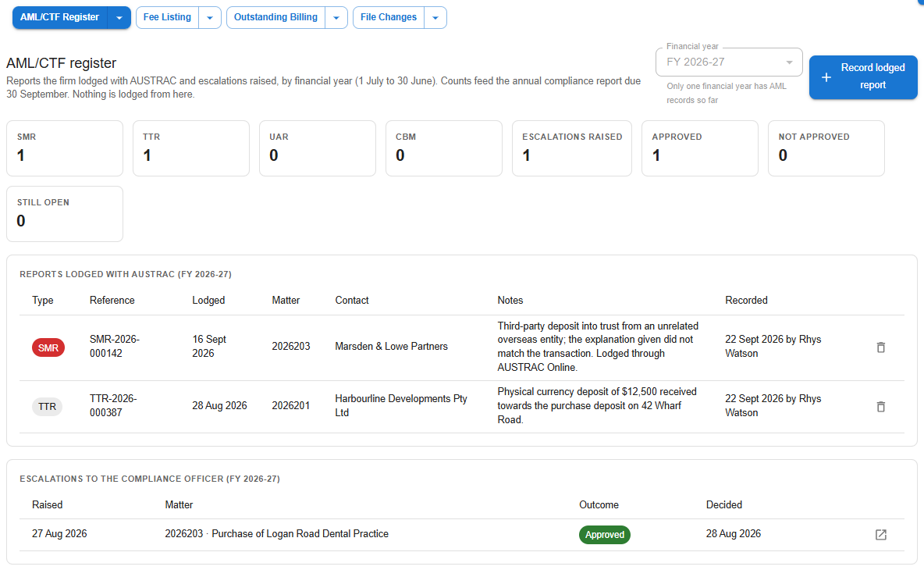924x570 pixels.
Task: Click the Reference column header
Action: pyautogui.click(x=112, y=300)
